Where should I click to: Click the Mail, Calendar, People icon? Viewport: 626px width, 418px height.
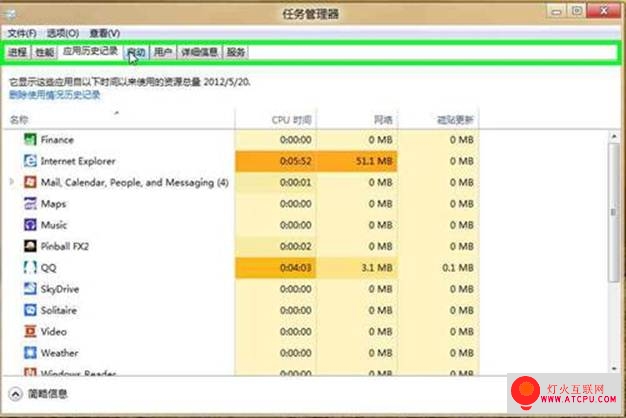click(x=30, y=182)
